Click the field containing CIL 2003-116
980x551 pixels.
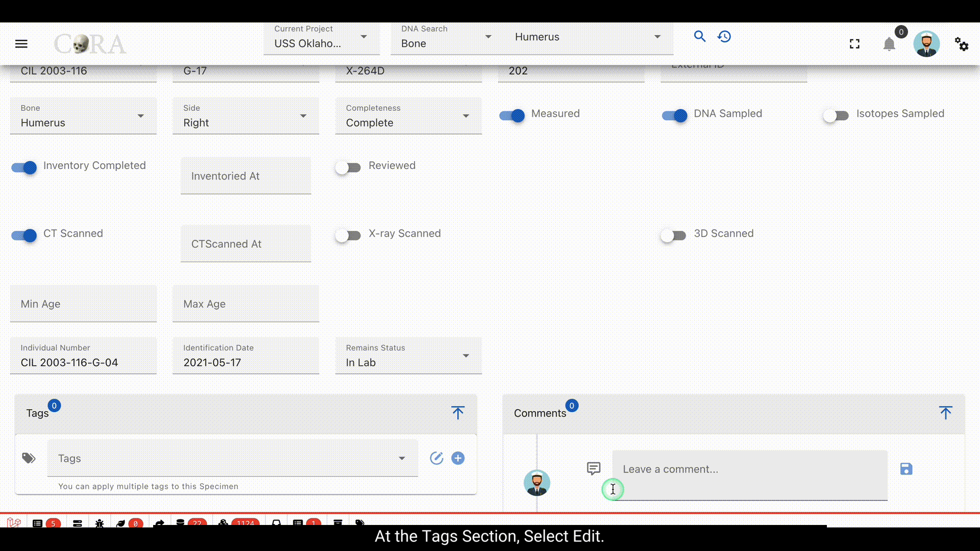tap(83, 72)
